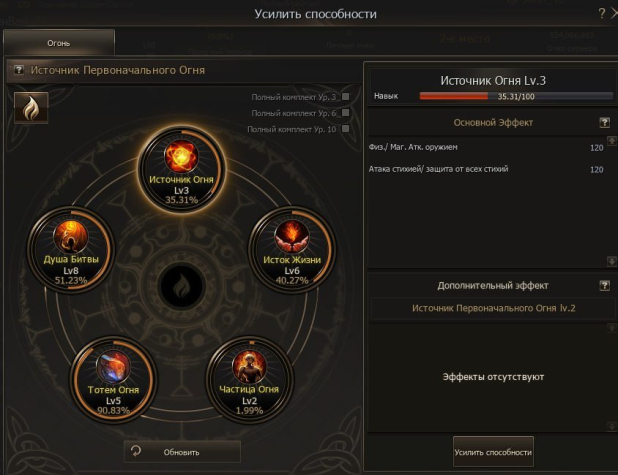Click the flame element icon at top-left
Viewport: 618px width, 475px height.
[31, 108]
